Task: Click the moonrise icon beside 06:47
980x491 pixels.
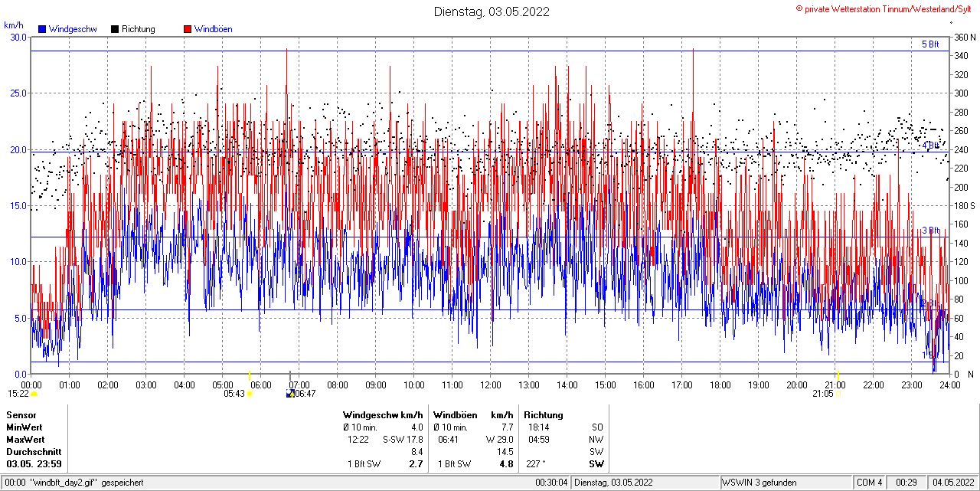Action: pyautogui.click(x=290, y=394)
